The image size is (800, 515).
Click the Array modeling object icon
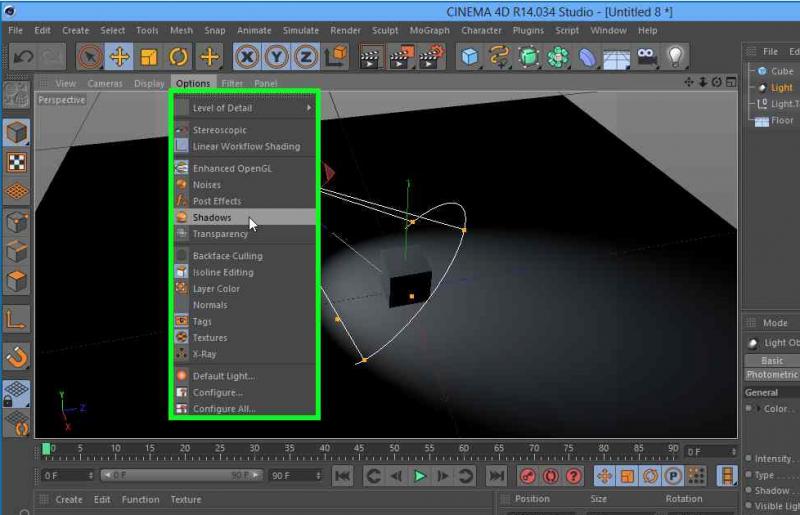[x=558, y=57]
